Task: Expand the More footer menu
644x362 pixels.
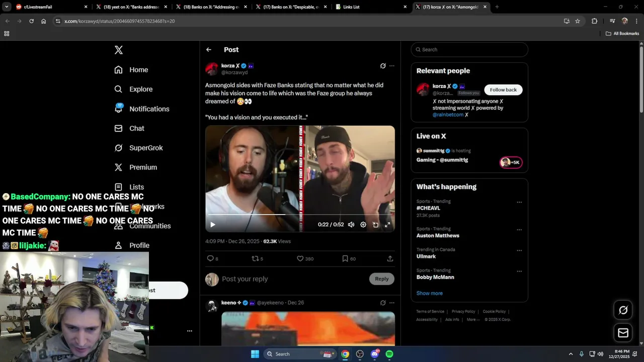Action: pos(472,320)
